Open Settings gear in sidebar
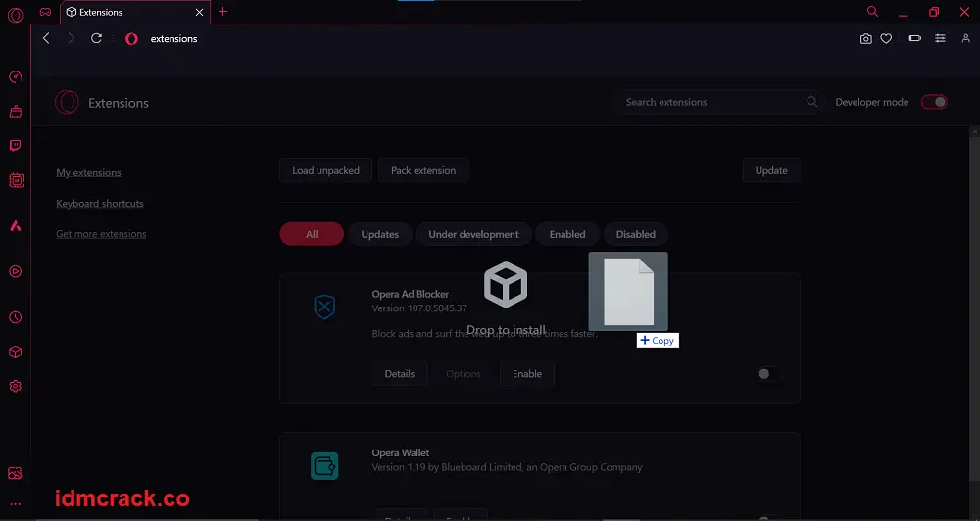Viewport: 980px width, 521px height. (x=16, y=387)
